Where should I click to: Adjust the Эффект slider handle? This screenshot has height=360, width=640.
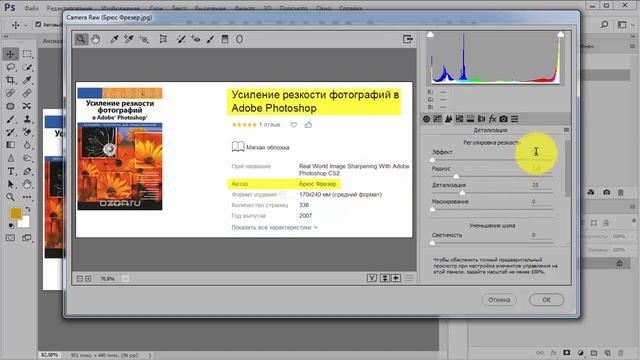(433, 160)
